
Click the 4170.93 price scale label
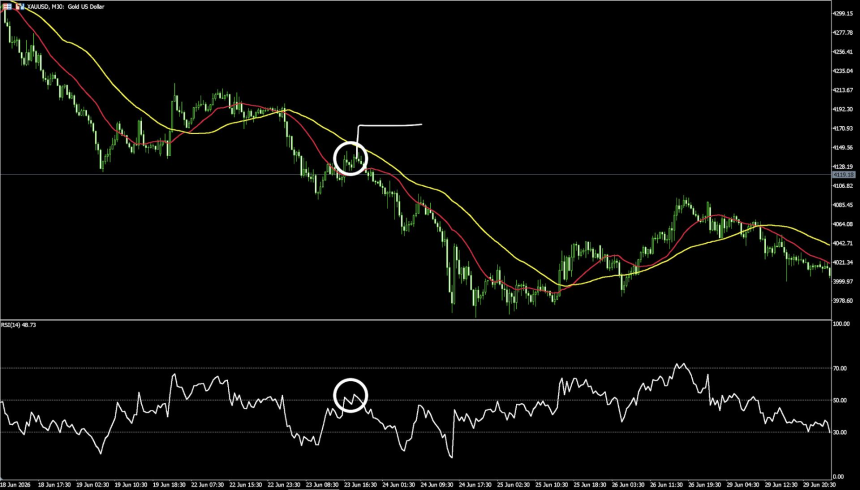click(842, 128)
